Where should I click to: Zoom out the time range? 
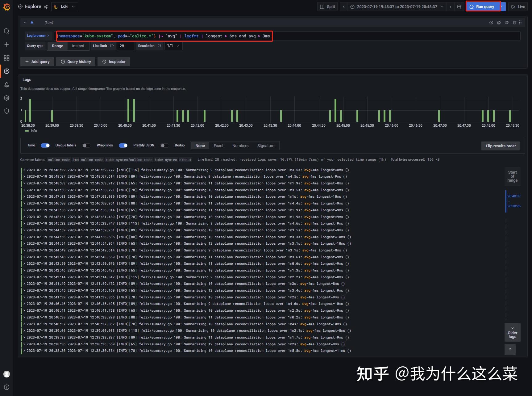click(x=459, y=7)
